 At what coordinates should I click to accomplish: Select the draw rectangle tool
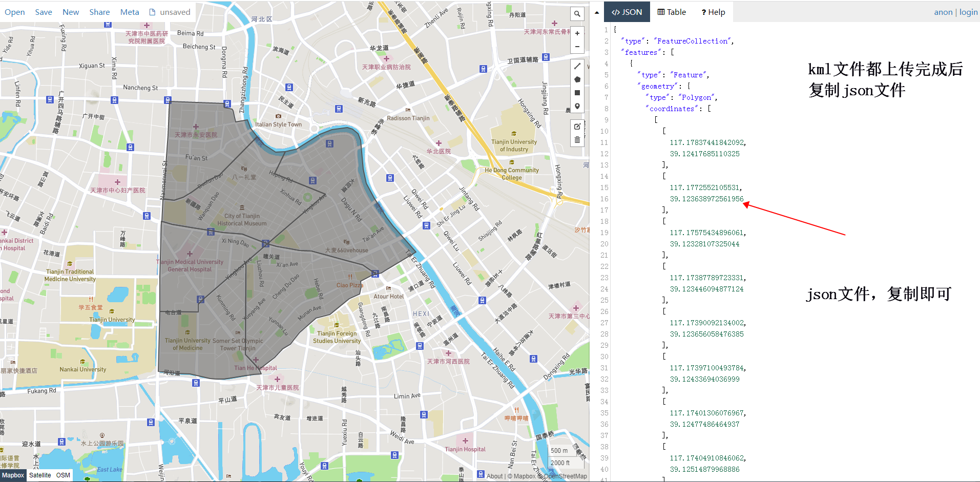pyautogui.click(x=577, y=93)
